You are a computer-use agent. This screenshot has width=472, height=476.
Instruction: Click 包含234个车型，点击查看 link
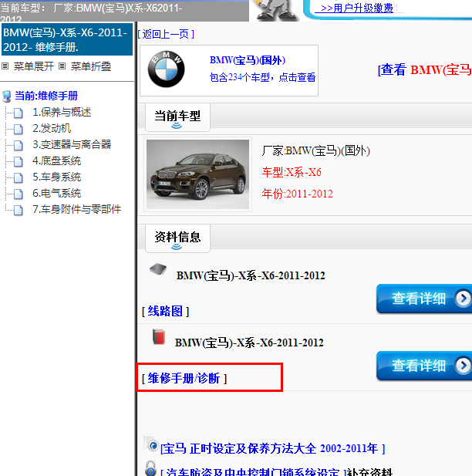[x=262, y=77]
